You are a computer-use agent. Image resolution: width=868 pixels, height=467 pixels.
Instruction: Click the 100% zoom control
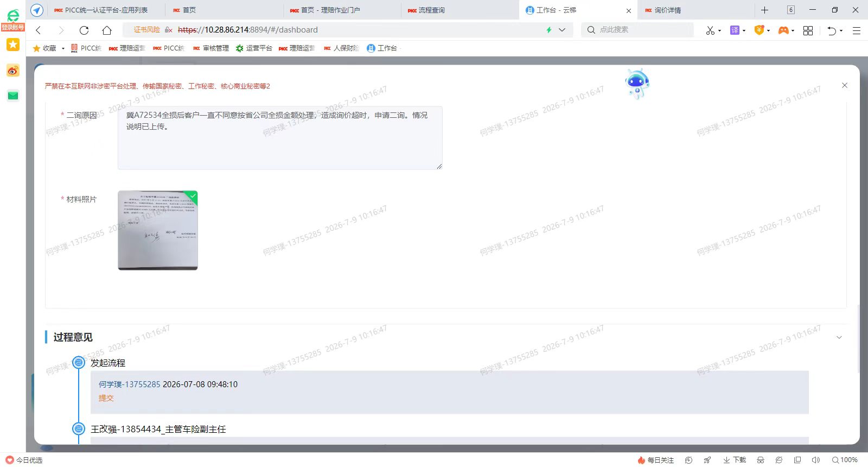[x=845, y=460]
